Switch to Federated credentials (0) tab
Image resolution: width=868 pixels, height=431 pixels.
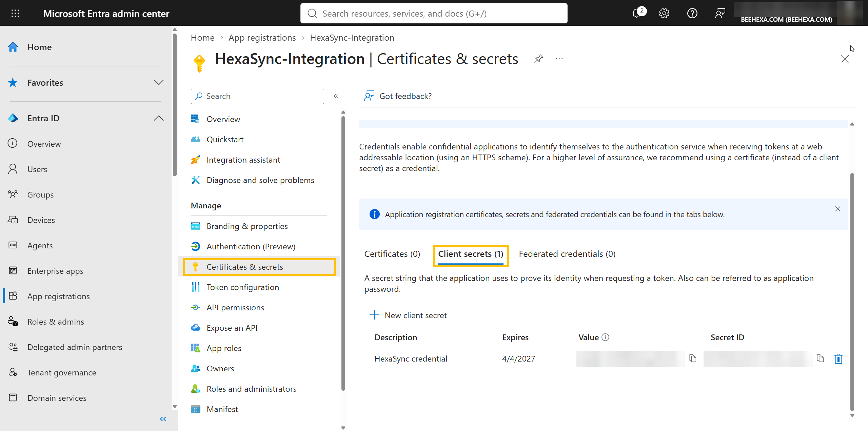coord(567,254)
